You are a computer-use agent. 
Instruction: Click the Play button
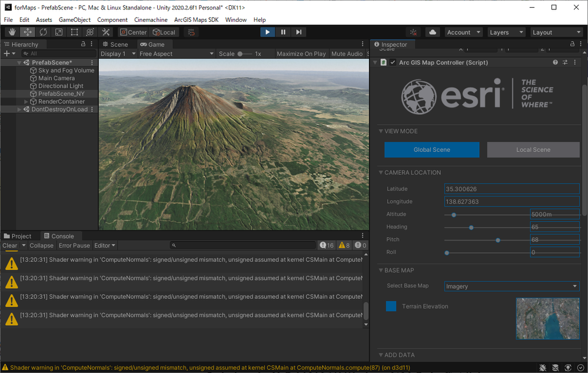pyautogui.click(x=267, y=32)
